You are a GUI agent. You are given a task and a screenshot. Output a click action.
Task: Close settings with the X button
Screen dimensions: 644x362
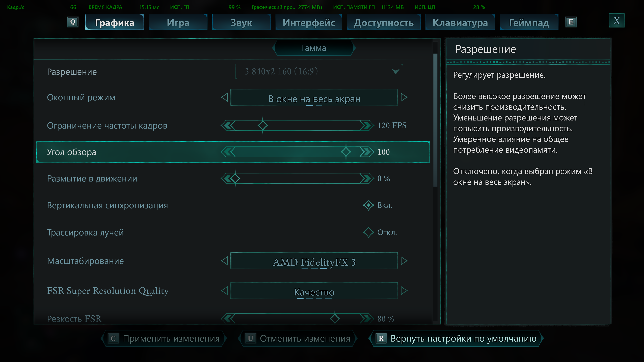point(616,20)
